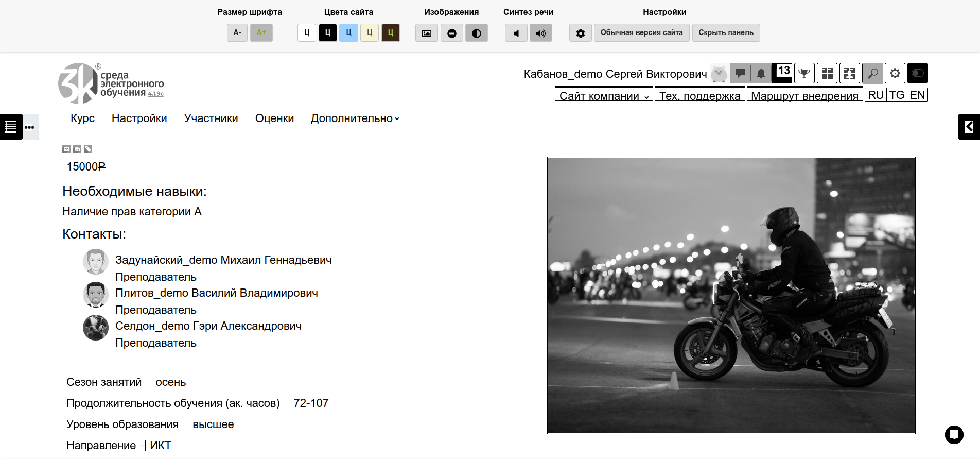The width and height of the screenshot is (980, 459).
Task: Click Селдон's avatar picture
Action: click(96, 328)
